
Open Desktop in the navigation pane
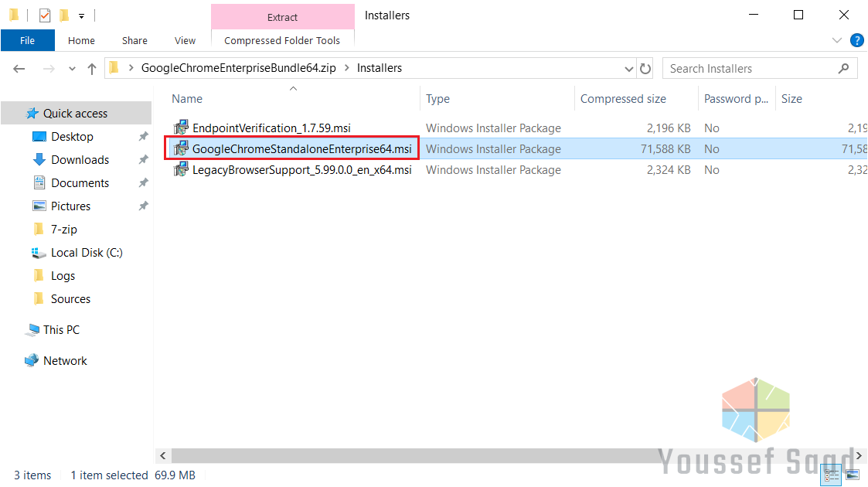72,137
